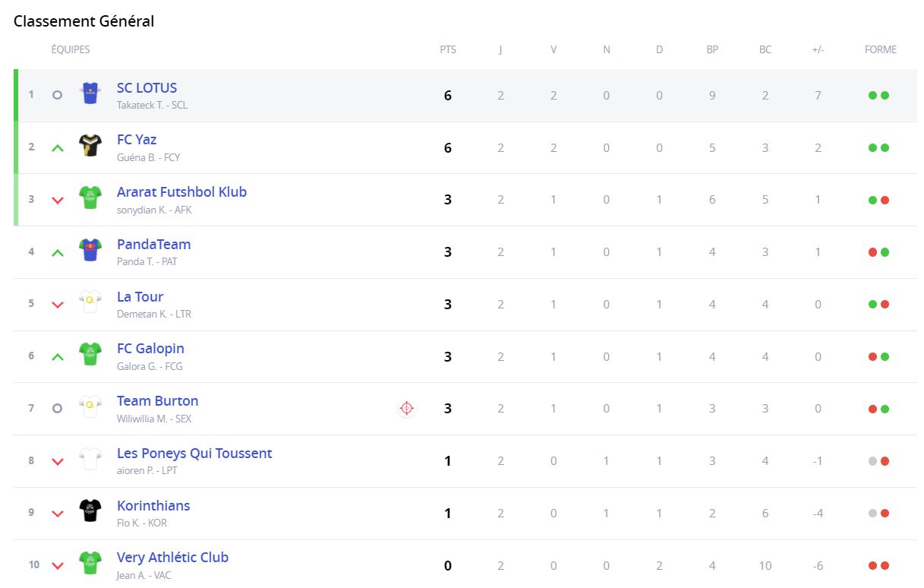Click the red target icon beside Team Burton
924x588 pixels.
click(x=406, y=409)
